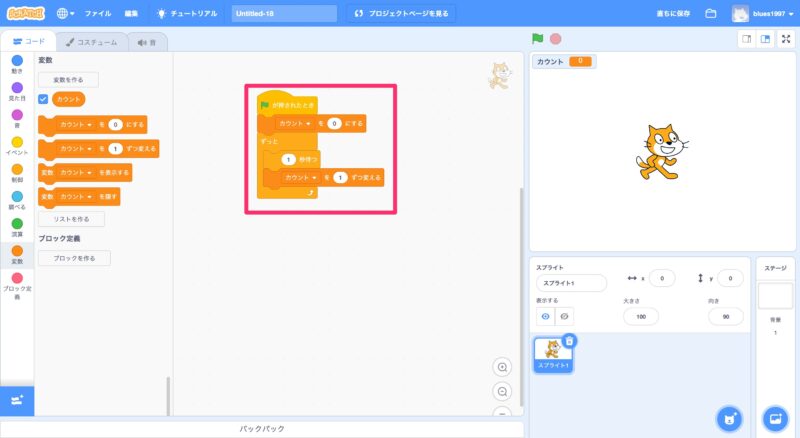Open the ファイル menu
This screenshot has height=438, width=800.
(x=98, y=14)
